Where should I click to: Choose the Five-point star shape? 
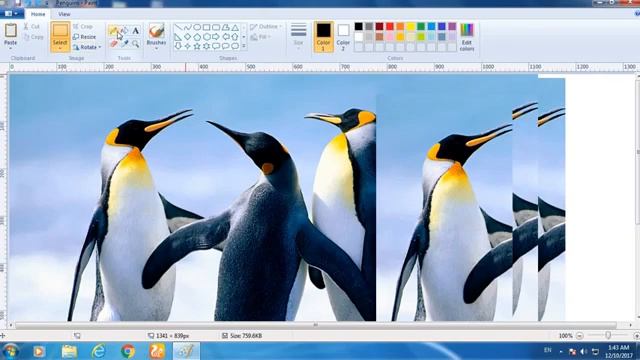click(197, 46)
